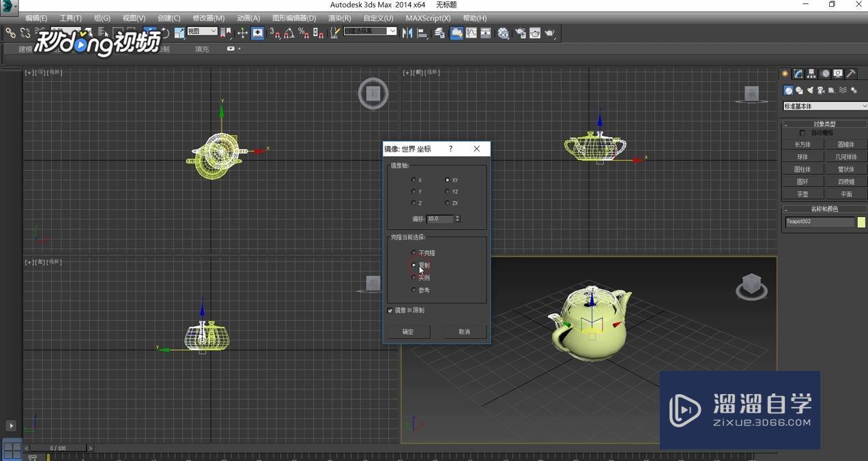Open the Material Editor icon
Screen dimensions: 868x461
pos(504,33)
